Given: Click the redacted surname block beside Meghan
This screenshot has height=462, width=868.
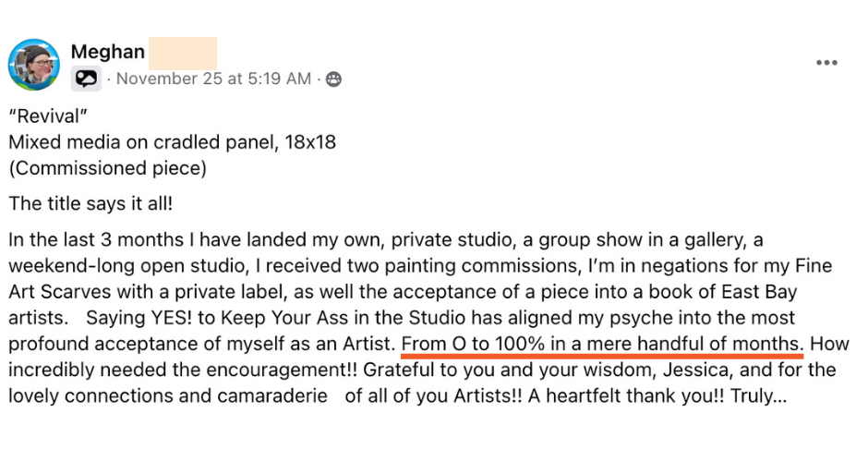Looking at the screenshot, I should (182, 52).
